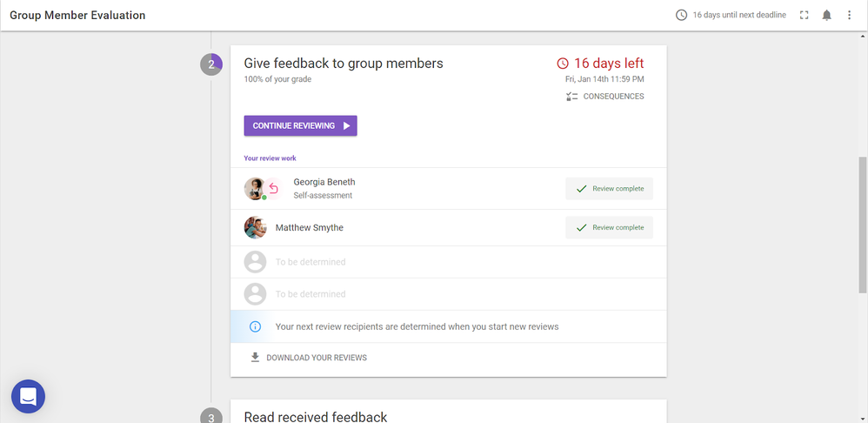Click the clock icon beside next deadline
The height and width of the screenshot is (423, 868).
click(681, 16)
